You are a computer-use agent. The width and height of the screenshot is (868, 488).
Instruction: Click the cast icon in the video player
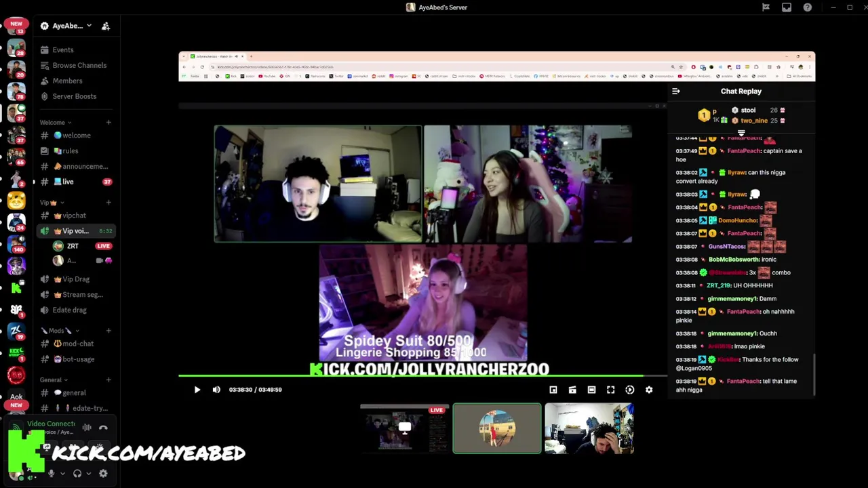pyautogui.click(x=572, y=390)
